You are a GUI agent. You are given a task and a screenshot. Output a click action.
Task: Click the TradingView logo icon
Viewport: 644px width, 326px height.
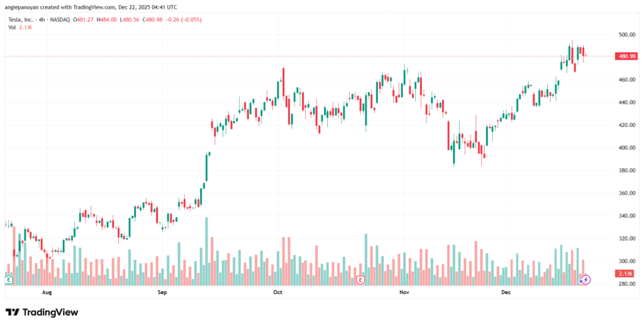(x=12, y=312)
